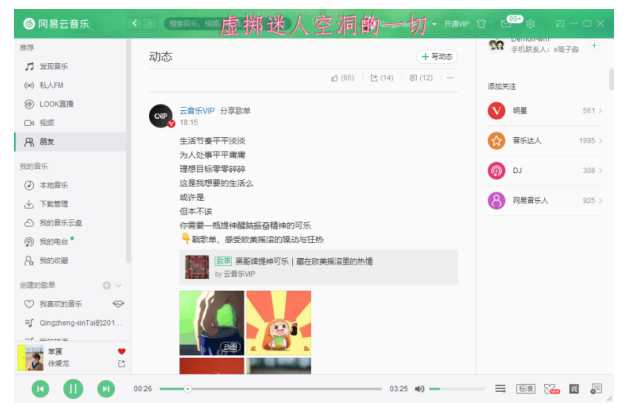Open 我的收藏 in the sidebar

coord(70,260)
